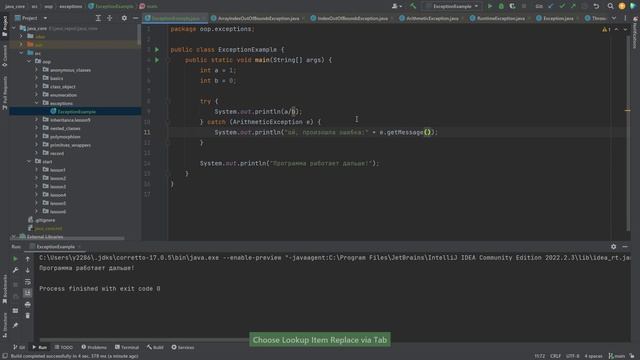The image size is (640, 360).
Task: Pin the Run tab with pin icon
Action: (x=16, y=325)
